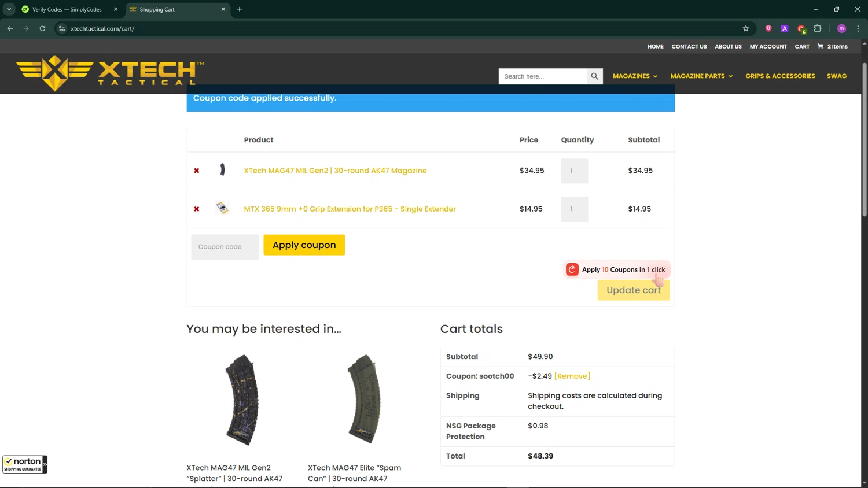Open the site information icon in address bar

pos(62,28)
